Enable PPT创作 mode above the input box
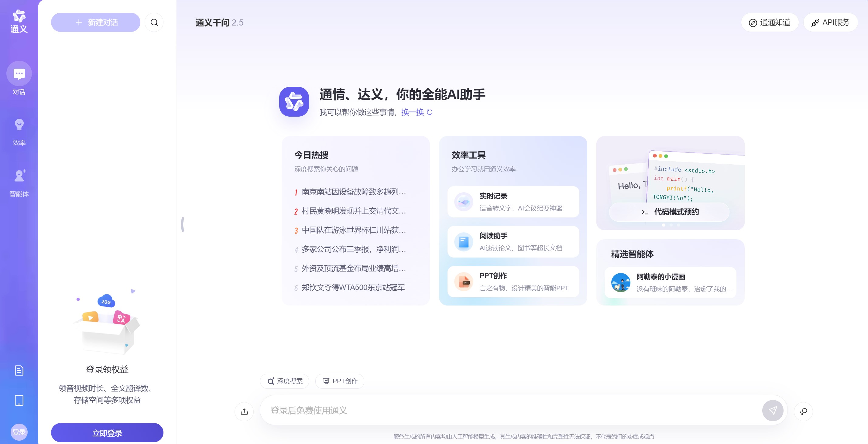Image resolution: width=868 pixels, height=444 pixels. click(339, 381)
